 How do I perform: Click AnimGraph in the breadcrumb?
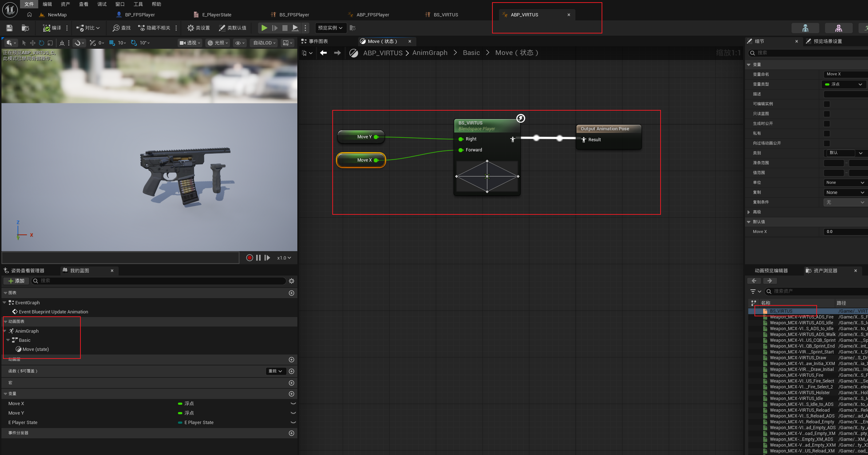click(430, 53)
